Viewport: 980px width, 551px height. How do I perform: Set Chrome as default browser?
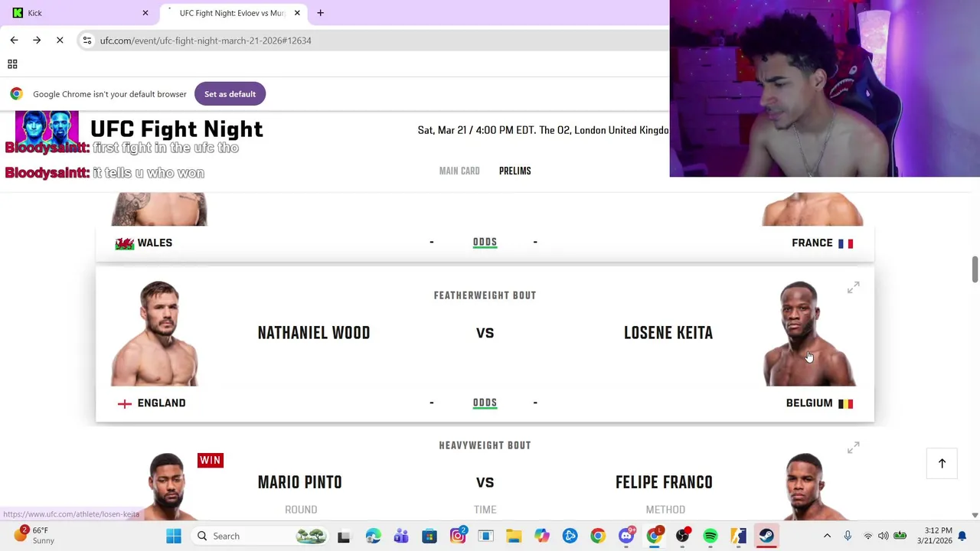pos(230,94)
